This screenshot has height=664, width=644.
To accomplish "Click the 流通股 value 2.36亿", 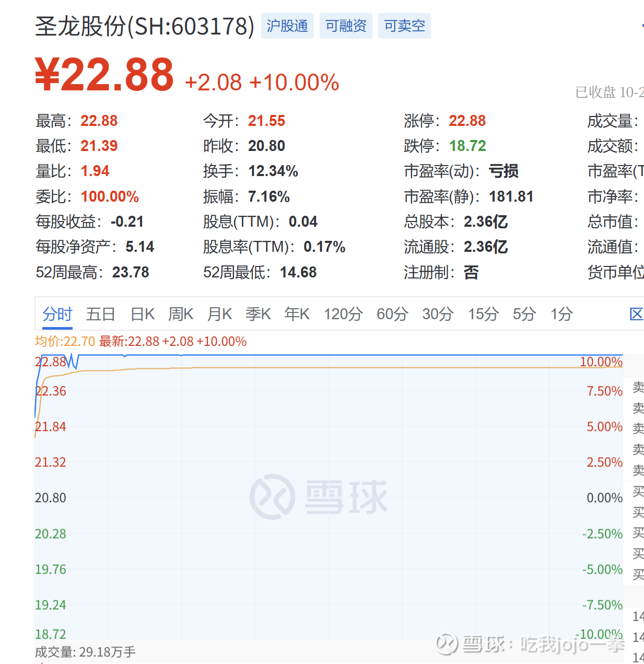I will click(486, 247).
